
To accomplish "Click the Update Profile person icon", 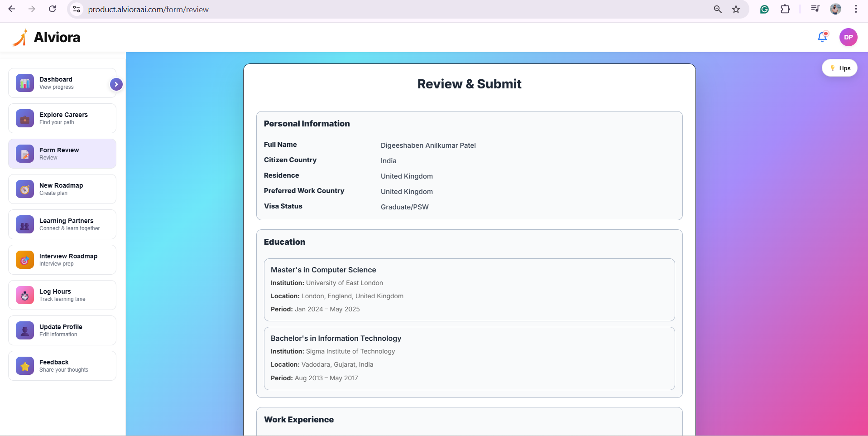I will pyautogui.click(x=25, y=330).
